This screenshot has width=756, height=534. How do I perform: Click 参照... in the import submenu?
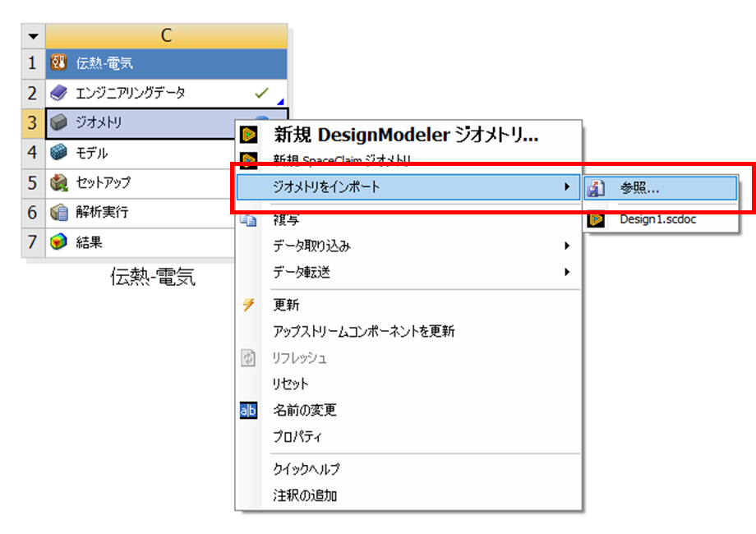[x=661, y=188]
